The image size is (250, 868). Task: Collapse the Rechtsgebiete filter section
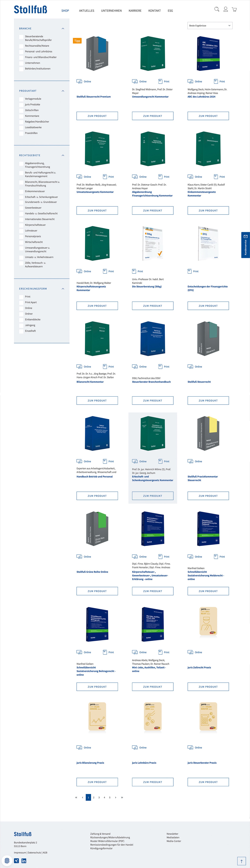[x=63, y=155]
